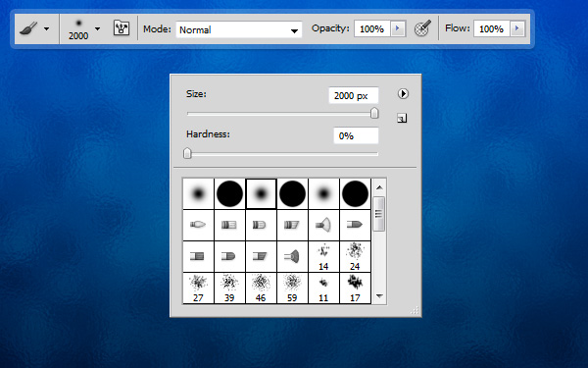Image resolution: width=588 pixels, height=368 pixels.
Task: Click the Opacity 100% input field
Action: point(372,28)
